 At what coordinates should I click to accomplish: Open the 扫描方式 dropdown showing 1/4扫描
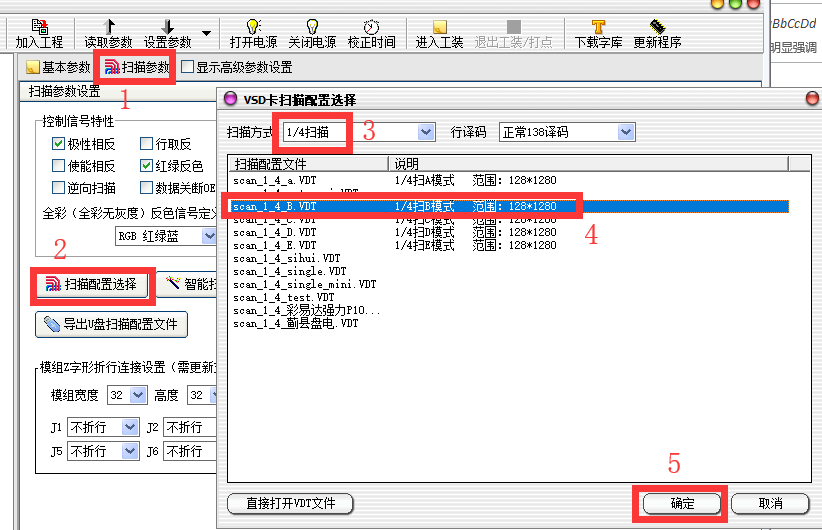426,132
